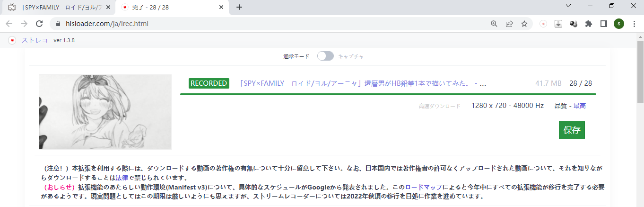Toggle the browser side panel
Image resolution: width=644 pixels, height=207 pixels.
(x=604, y=24)
